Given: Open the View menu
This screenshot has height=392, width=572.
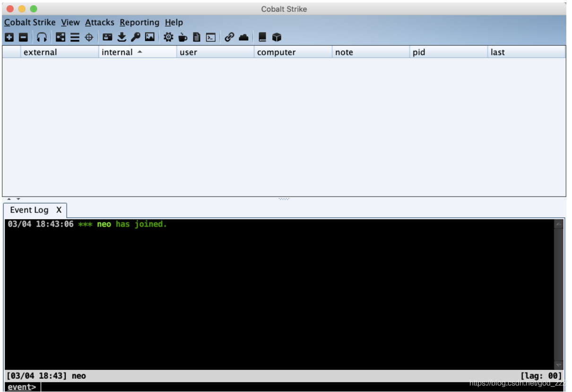Looking at the screenshot, I should tap(70, 22).
